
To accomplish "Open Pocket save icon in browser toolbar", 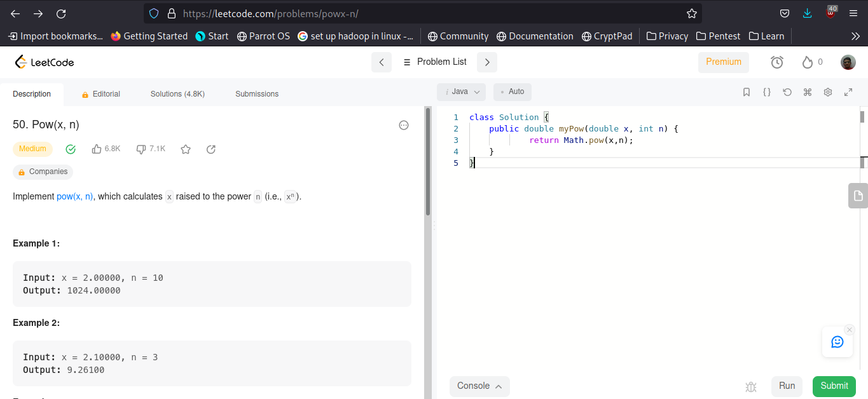I will click(x=785, y=13).
